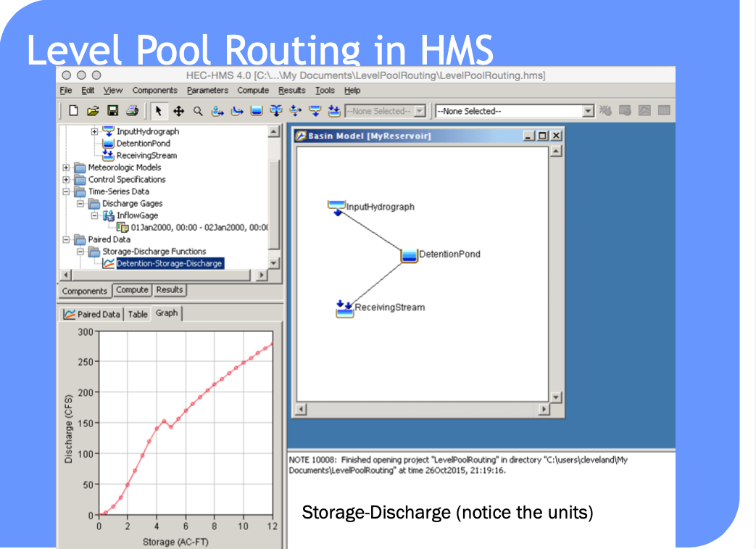Expand the Control Specifications folder
The width and height of the screenshot is (756, 549).
[66, 179]
